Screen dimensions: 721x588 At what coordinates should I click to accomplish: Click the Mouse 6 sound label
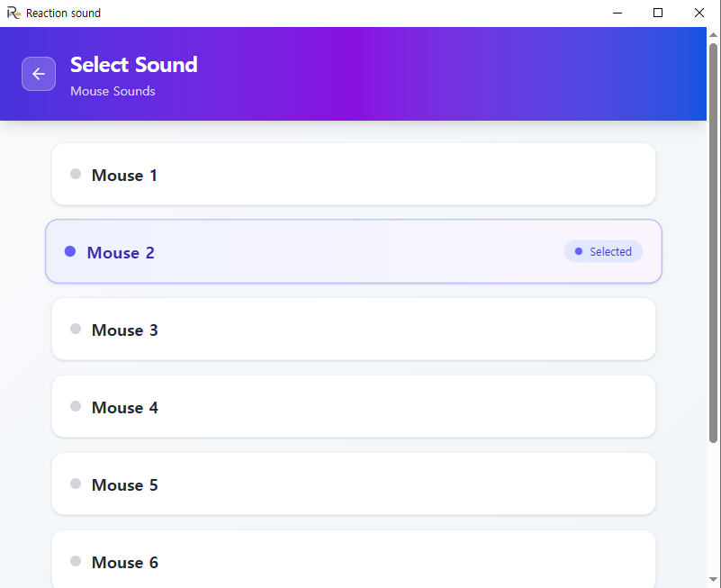124,563
